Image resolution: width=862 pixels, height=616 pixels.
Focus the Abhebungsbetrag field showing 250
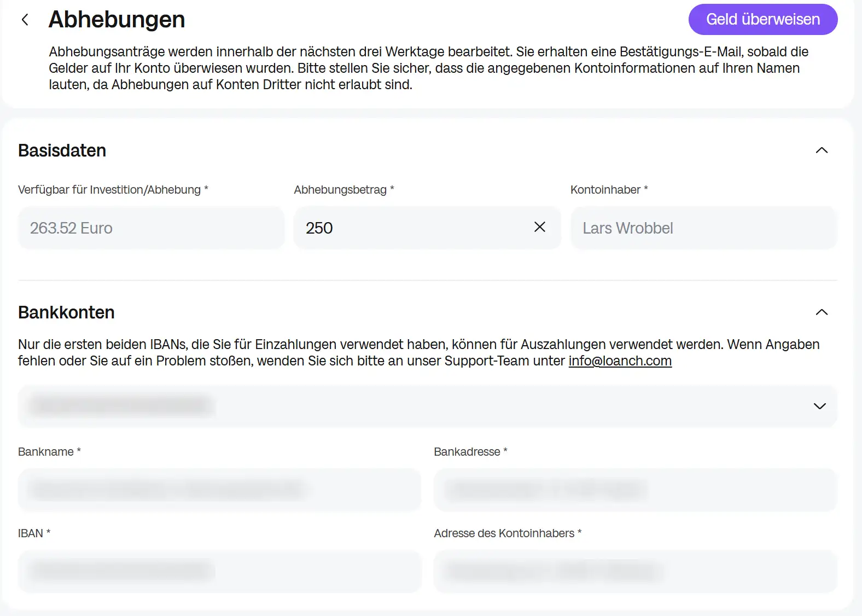click(x=410, y=228)
